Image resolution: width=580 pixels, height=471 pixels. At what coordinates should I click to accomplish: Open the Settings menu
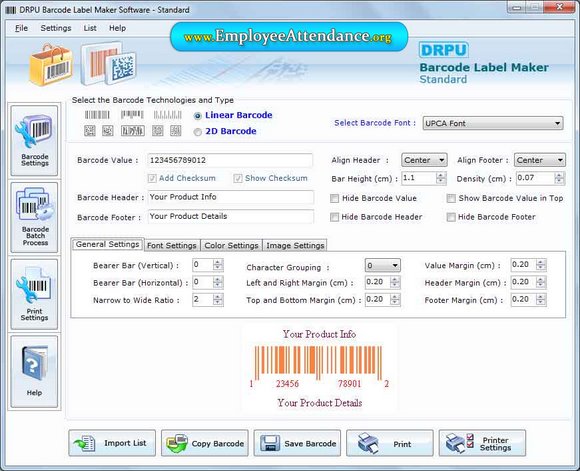(x=56, y=28)
